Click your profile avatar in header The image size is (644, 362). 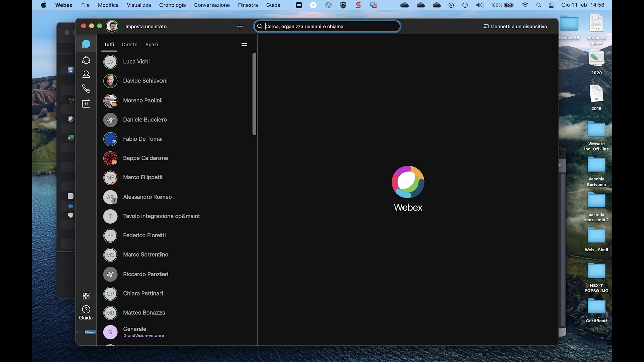(112, 26)
